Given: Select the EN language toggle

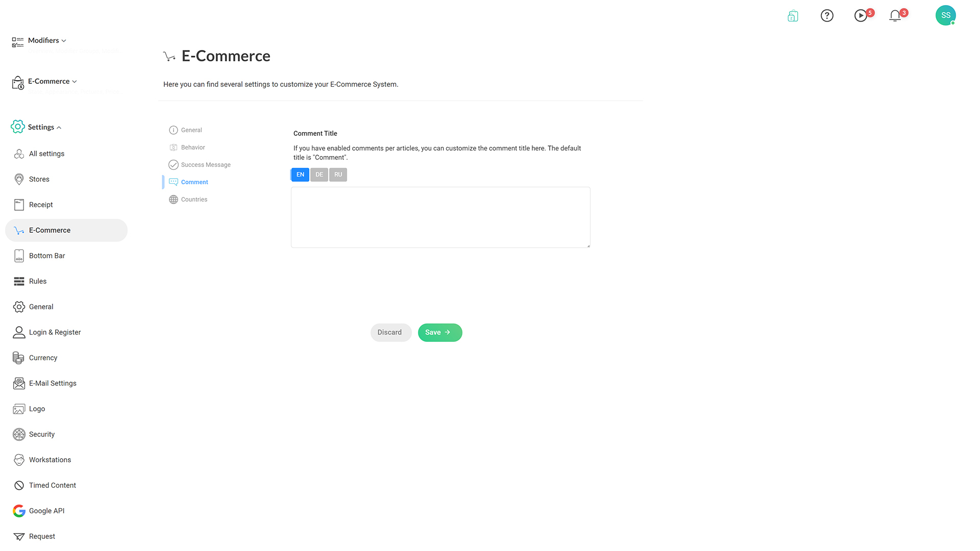Looking at the screenshot, I should [300, 174].
